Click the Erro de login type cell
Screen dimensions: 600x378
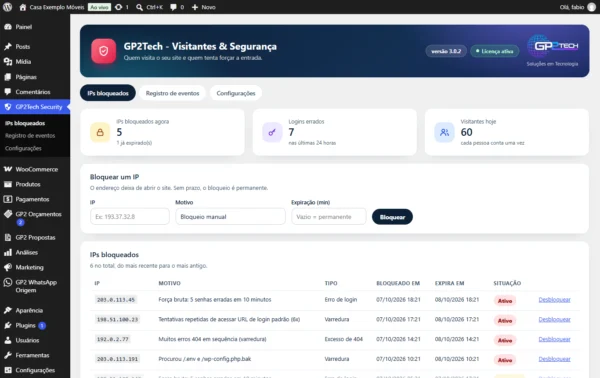tap(341, 300)
